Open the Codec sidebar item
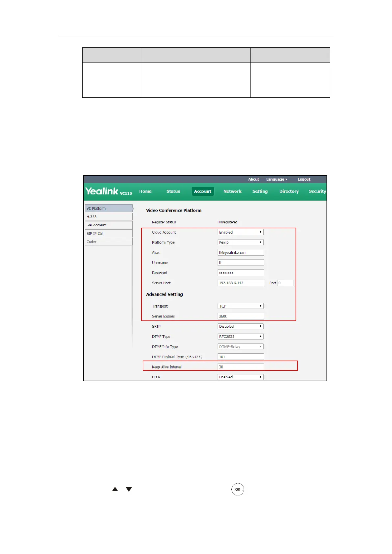Viewport: 392px width, 554px height. pyautogui.click(x=109, y=242)
